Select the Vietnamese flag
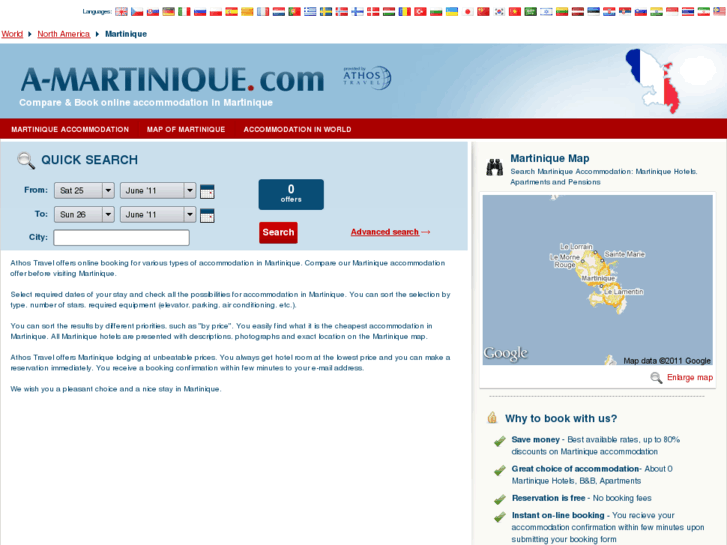This screenshot has width=727, height=545. [x=515, y=12]
